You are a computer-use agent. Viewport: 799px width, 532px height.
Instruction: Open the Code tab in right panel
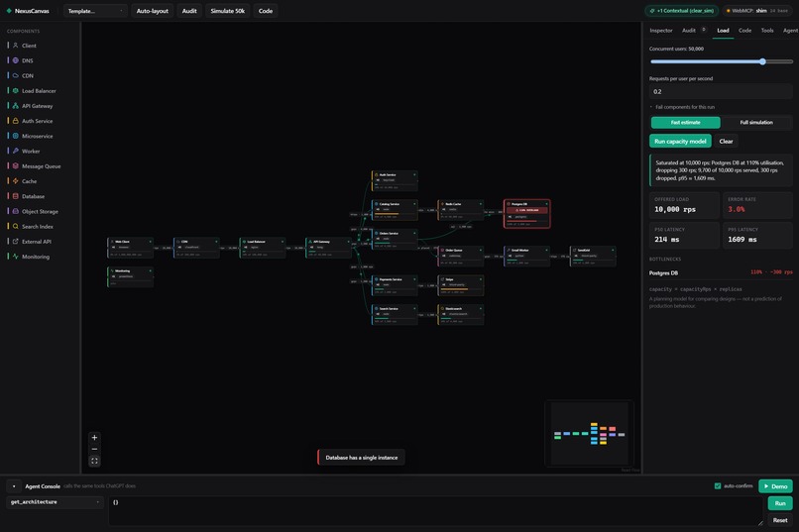pos(744,31)
